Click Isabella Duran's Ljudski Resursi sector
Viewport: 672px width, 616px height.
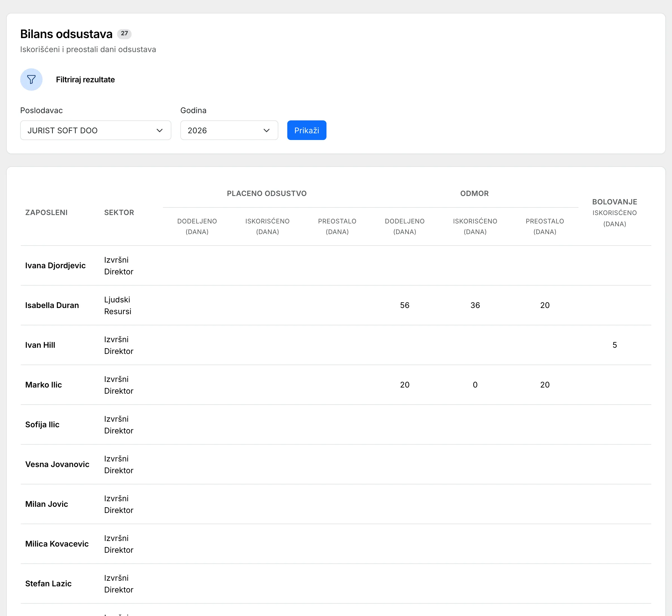(x=118, y=305)
